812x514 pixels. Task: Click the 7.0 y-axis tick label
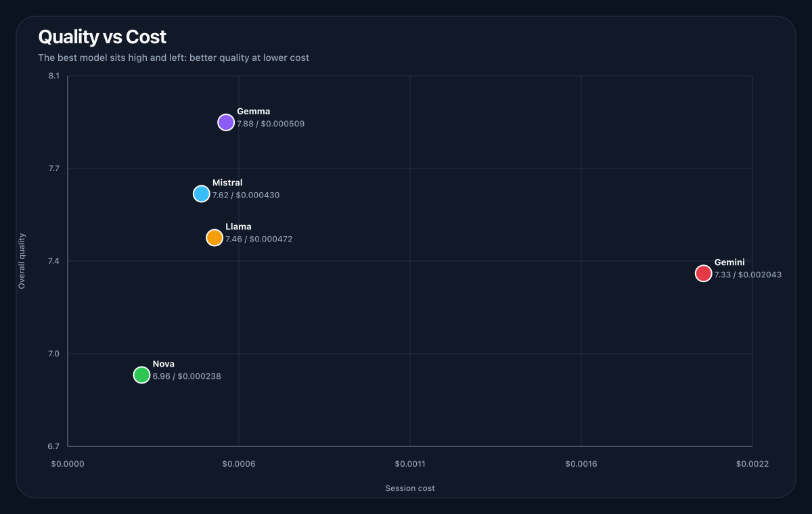click(x=54, y=354)
